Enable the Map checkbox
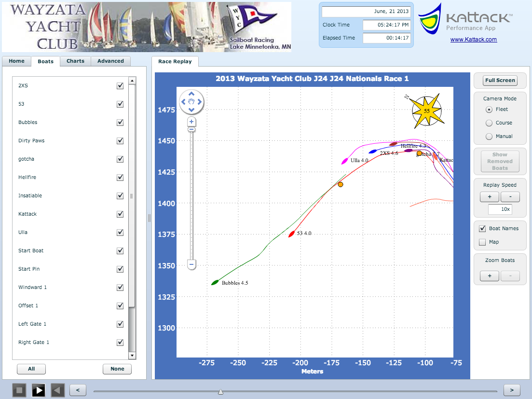This screenshot has width=532, height=399. pos(482,242)
